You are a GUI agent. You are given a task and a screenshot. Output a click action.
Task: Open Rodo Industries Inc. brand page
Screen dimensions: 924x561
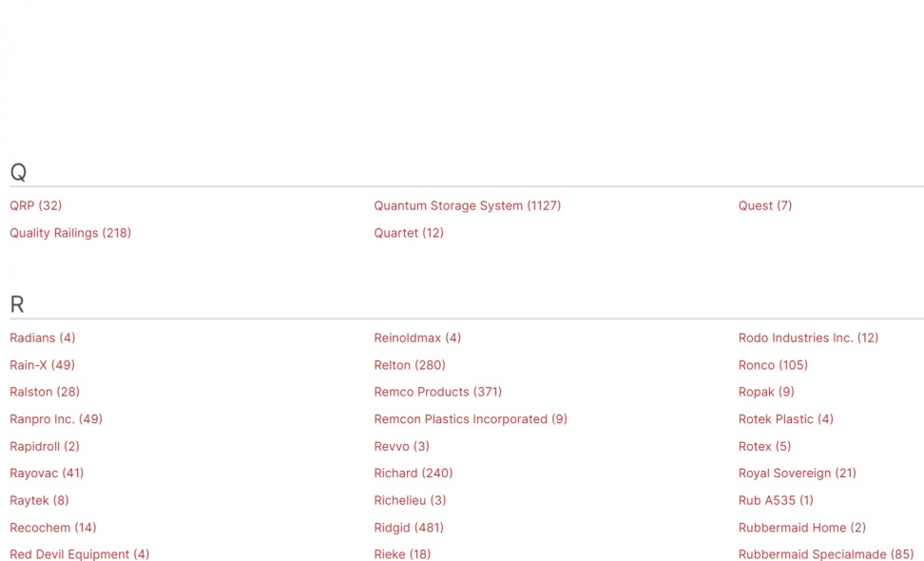click(x=808, y=338)
